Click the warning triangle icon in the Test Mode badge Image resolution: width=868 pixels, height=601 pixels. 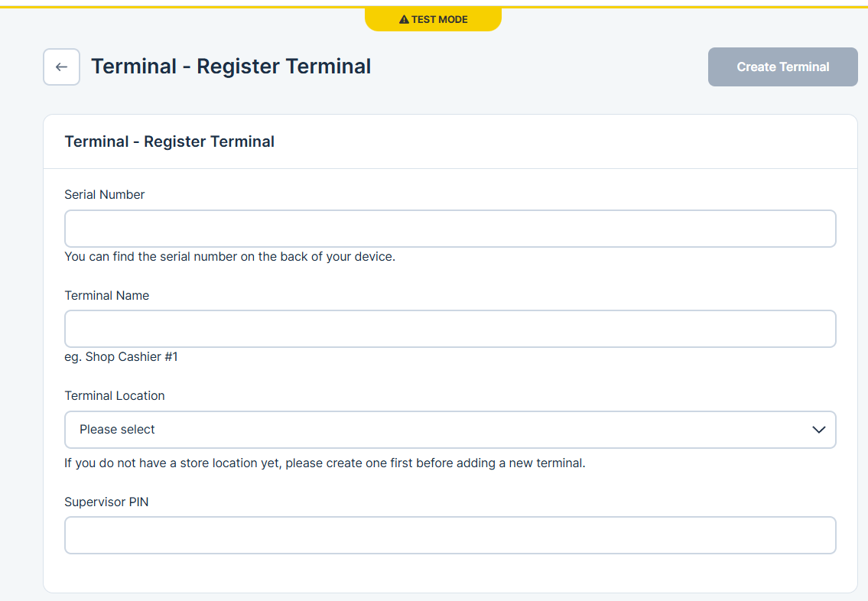tap(404, 20)
